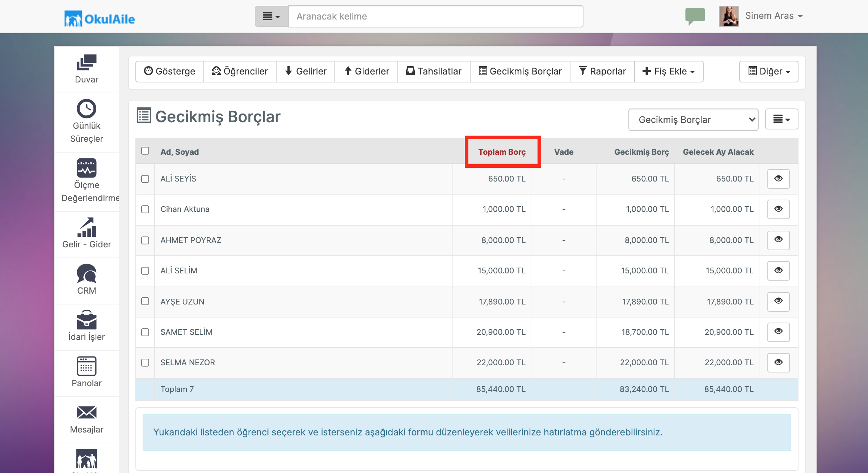
Task: Open the Giderler tab
Action: tap(366, 71)
